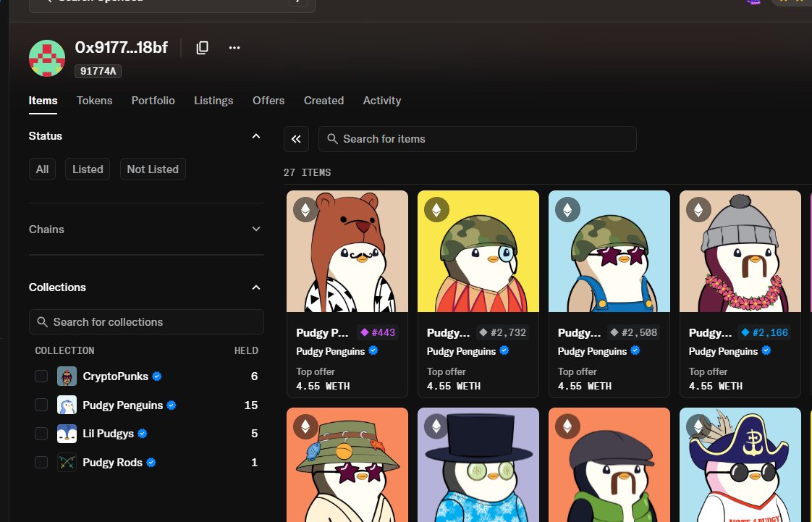This screenshot has height=522, width=812.
Task: Open the Listings tab
Action: coord(213,101)
